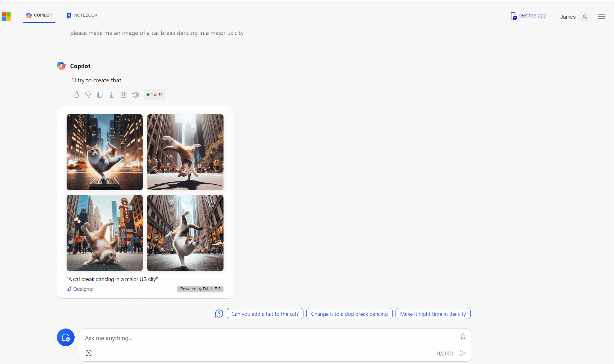Click the 0/2000 character counter
This screenshot has width=614, height=364.
click(445, 354)
